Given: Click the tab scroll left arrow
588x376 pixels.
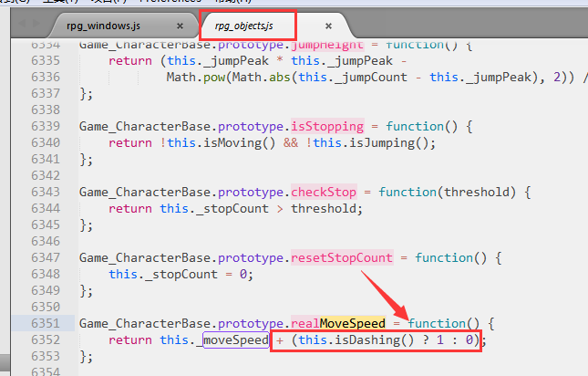Looking at the screenshot, I should tap(22, 23).
